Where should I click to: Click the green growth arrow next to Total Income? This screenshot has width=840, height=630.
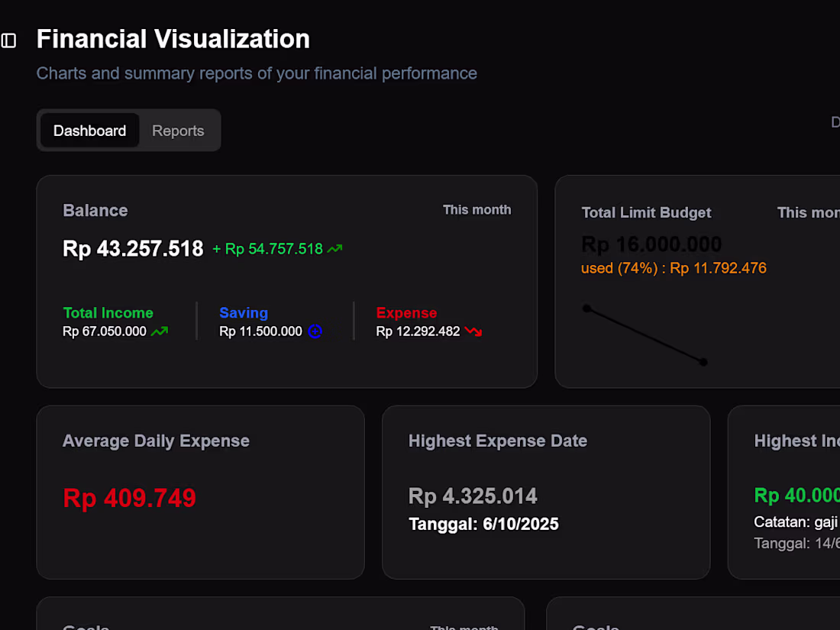point(160,331)
